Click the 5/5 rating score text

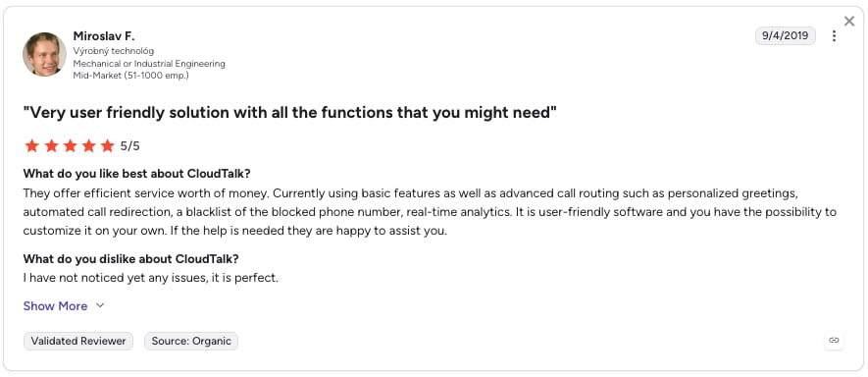(x=130, y=146)
